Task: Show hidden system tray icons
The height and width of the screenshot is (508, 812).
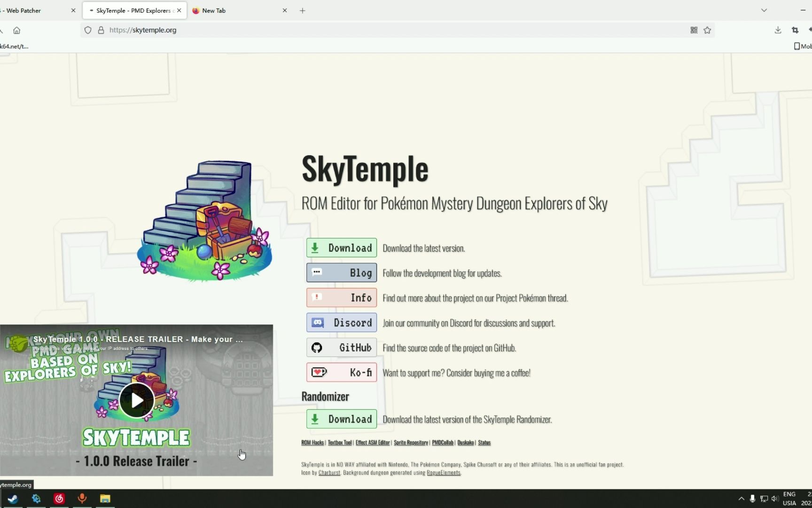Action: (x=742, y=499)
